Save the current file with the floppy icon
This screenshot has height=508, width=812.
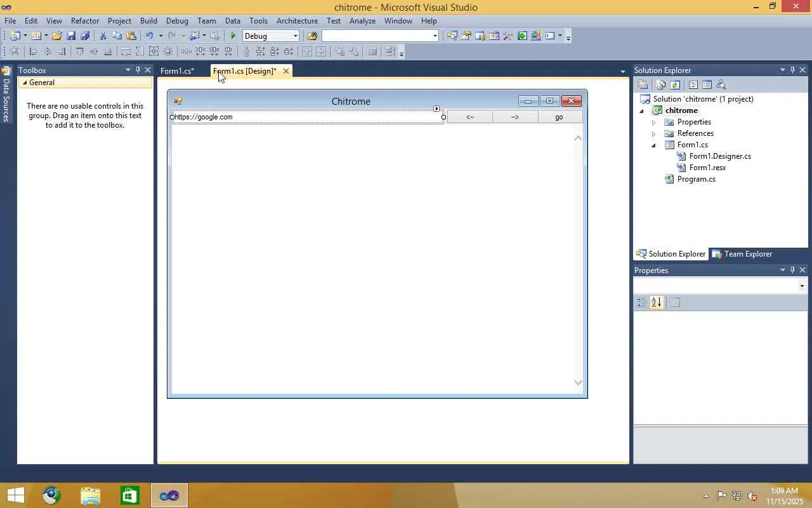click(71, 36)
